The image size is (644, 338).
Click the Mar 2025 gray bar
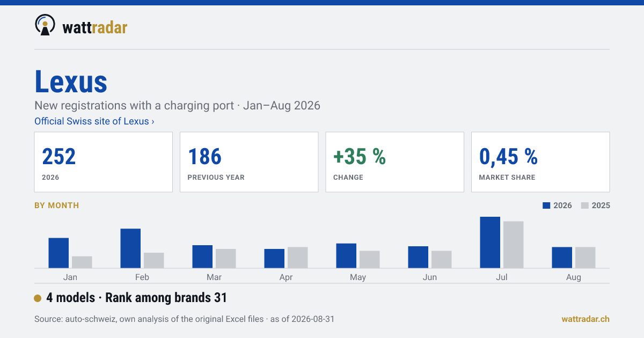[226, 258]
